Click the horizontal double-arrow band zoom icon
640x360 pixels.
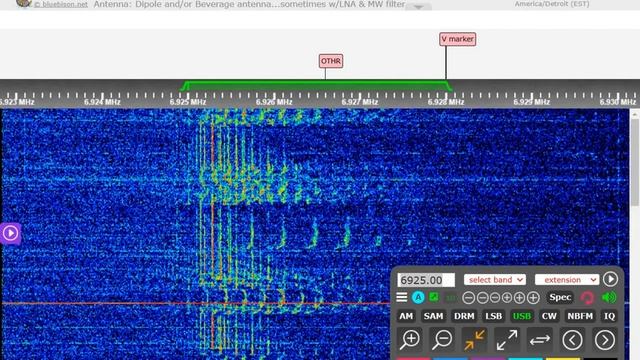pyautogui.click(x=540, y=340)
